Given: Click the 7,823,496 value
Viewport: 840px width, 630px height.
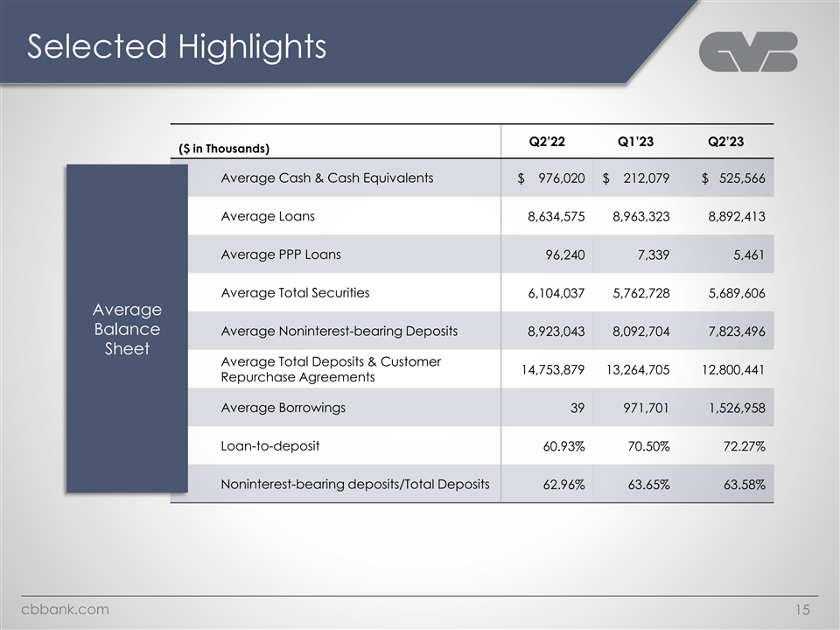Looking at the screenshot, I should tap(737, 332).
